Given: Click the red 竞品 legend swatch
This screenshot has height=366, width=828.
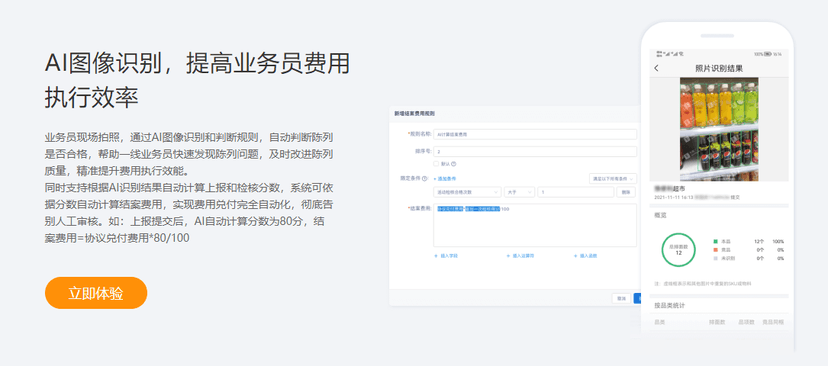Looking at the screenshot, I should click(716, 250).
